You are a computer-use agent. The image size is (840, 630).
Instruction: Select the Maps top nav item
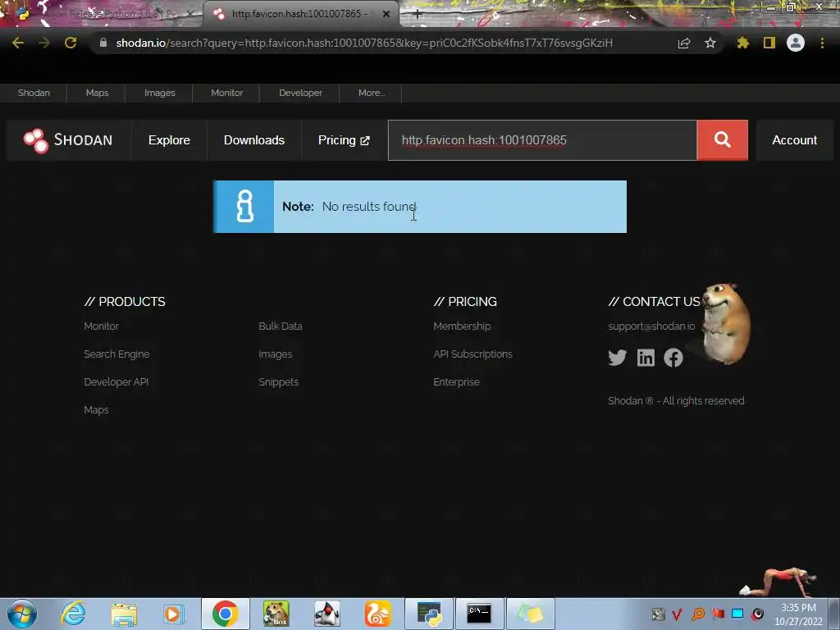coord(97,93)
